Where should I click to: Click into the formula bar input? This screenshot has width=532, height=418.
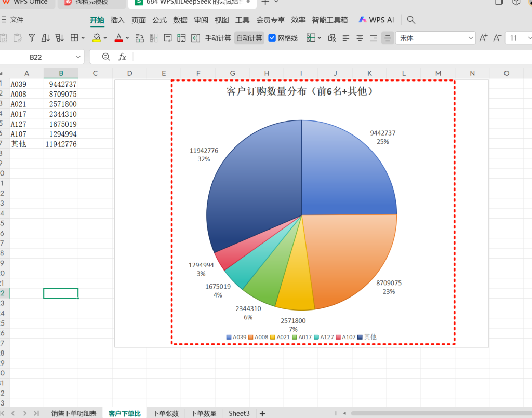tap(332, 57)
